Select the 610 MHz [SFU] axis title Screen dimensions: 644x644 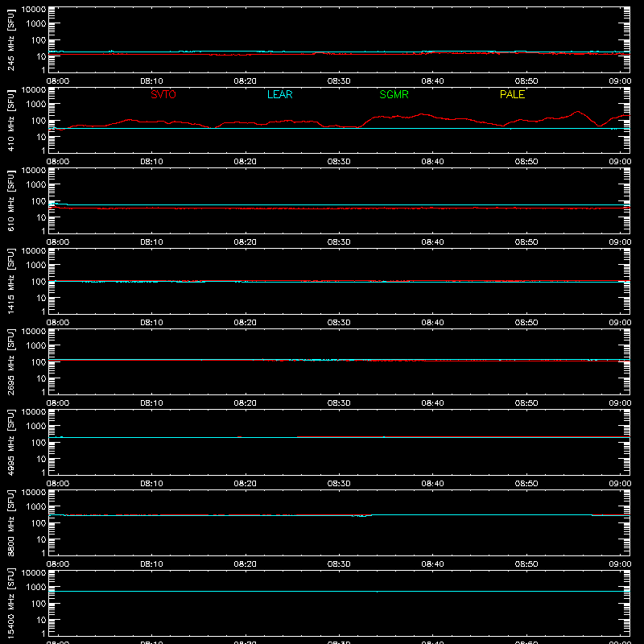click(x=10, y=201)
